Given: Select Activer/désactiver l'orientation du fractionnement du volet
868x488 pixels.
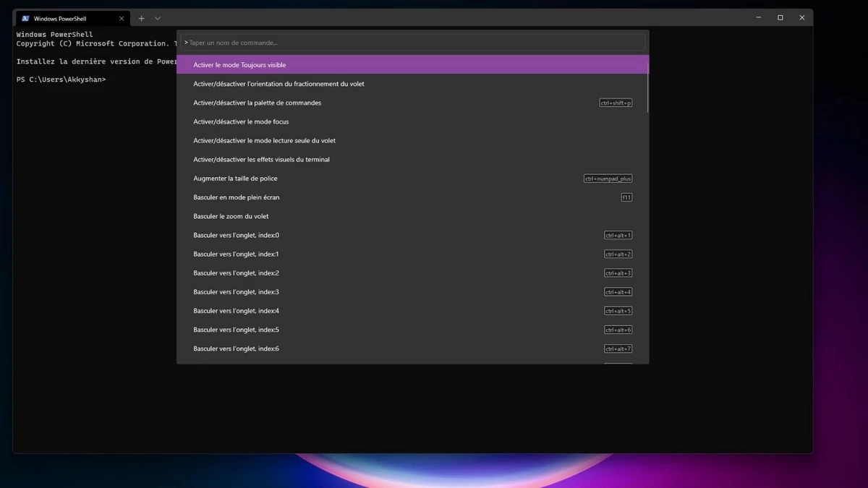Looking at the screenshot, I should pos(412,84).
